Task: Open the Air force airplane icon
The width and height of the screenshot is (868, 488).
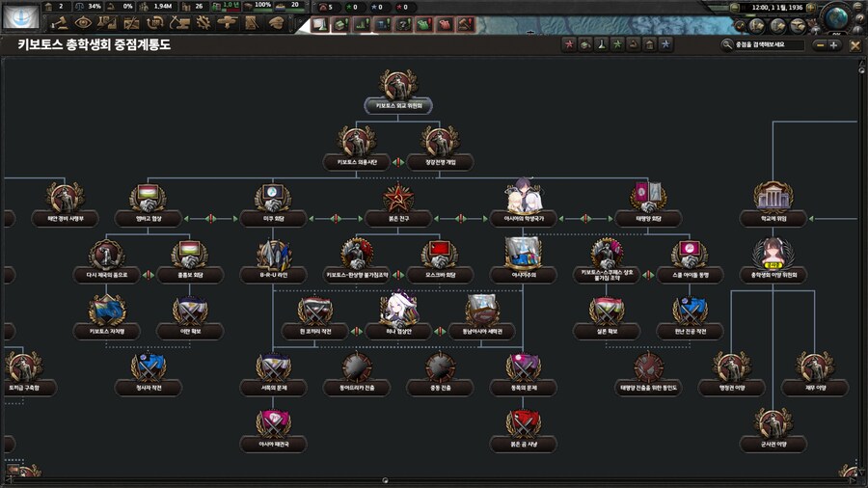Action: pos(227,22)
